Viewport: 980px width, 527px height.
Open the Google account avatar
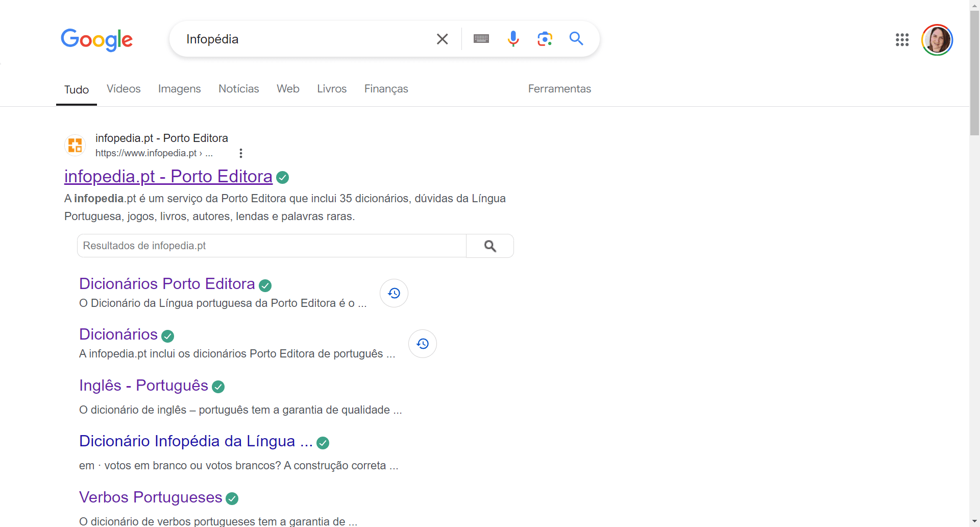click(937, 40)
